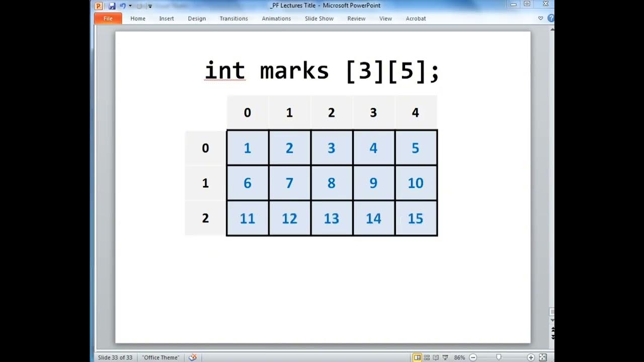Viewport: 644px width, 362px height.
Task: Start Slide Show from status bar icon
Action: tap(445, 357)
